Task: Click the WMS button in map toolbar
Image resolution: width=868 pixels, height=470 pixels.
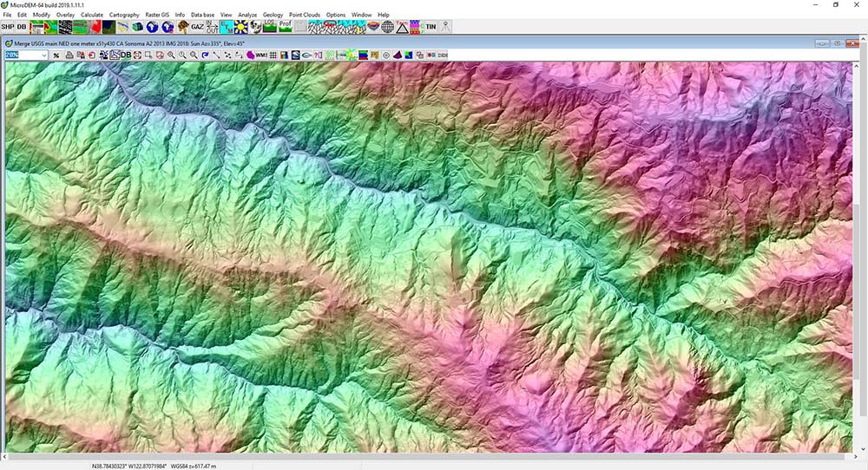Action: tap(261, 55)
